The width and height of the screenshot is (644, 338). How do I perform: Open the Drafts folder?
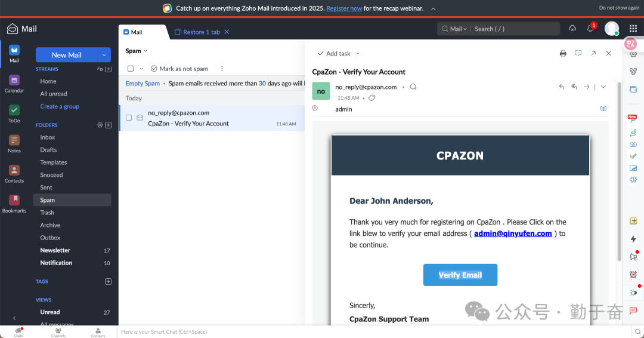[48, 150]
